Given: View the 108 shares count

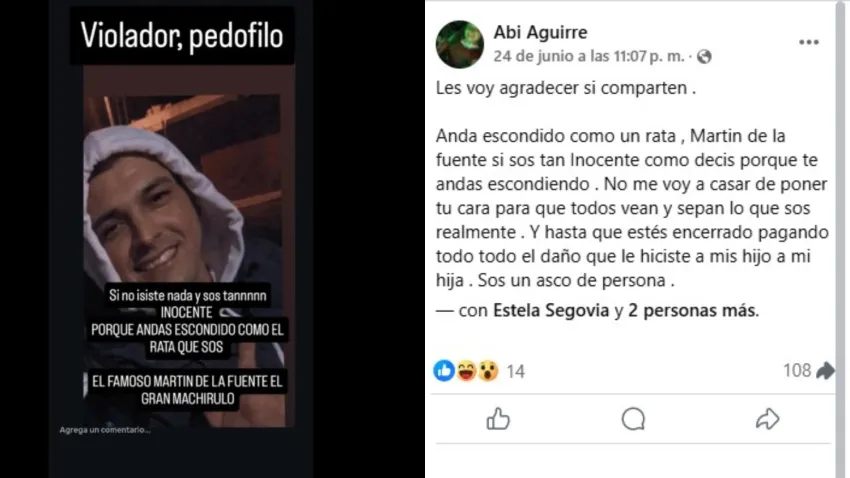Looking at the screenshot, I should [x=797, y=370].
